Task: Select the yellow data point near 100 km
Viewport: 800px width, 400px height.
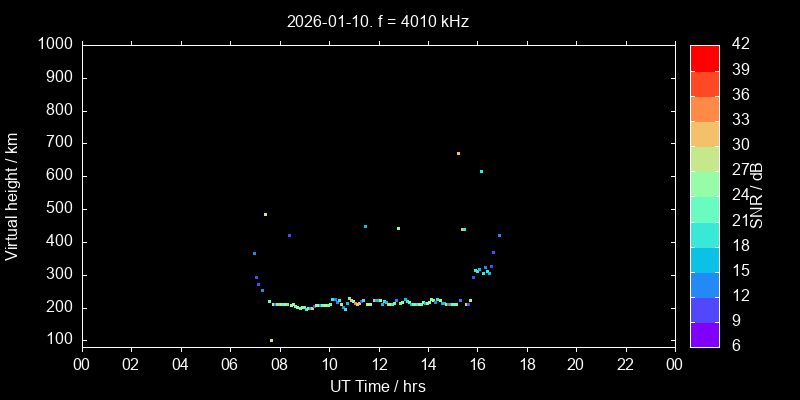Action: coord(271,340)
